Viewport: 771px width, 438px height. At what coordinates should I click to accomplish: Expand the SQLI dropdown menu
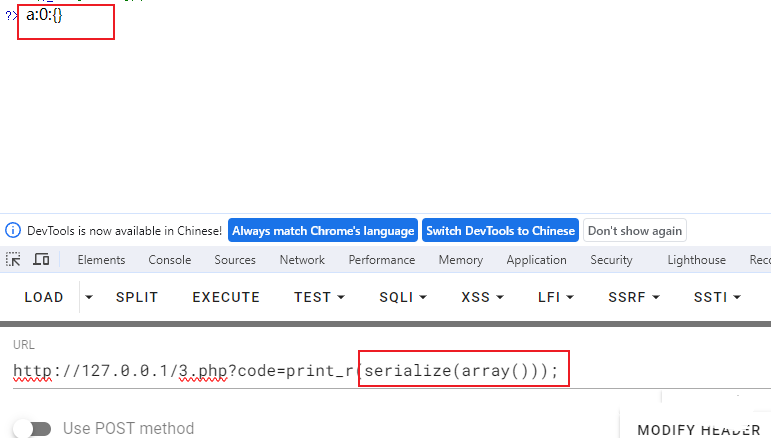(x=403, y=297)
